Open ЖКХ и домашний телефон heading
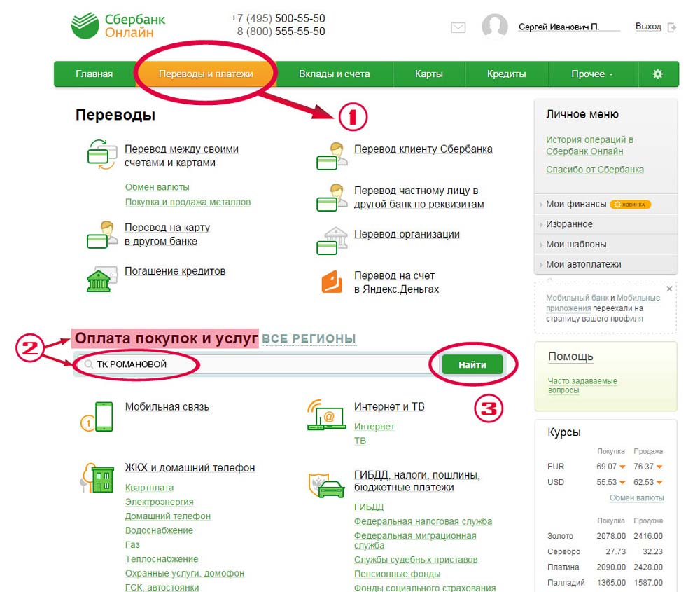Image resolution: width=700 pixels, height=592 pixels. (190, 468)
